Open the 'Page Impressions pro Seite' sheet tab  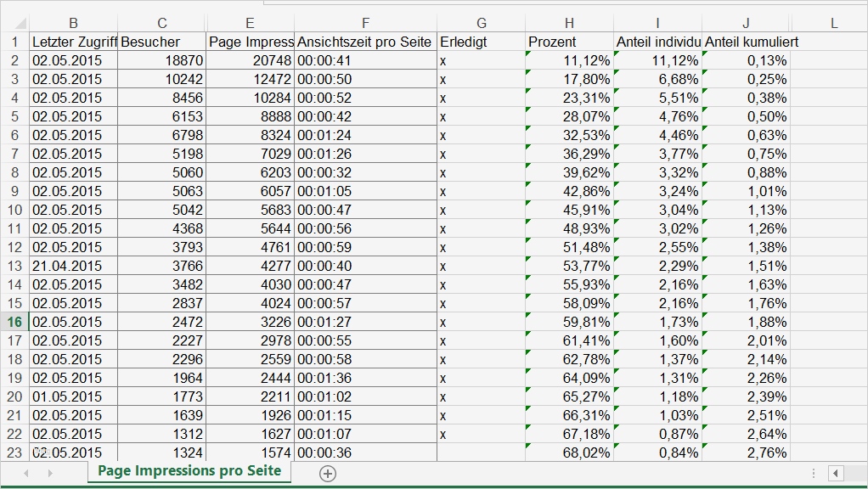point(189,471)
